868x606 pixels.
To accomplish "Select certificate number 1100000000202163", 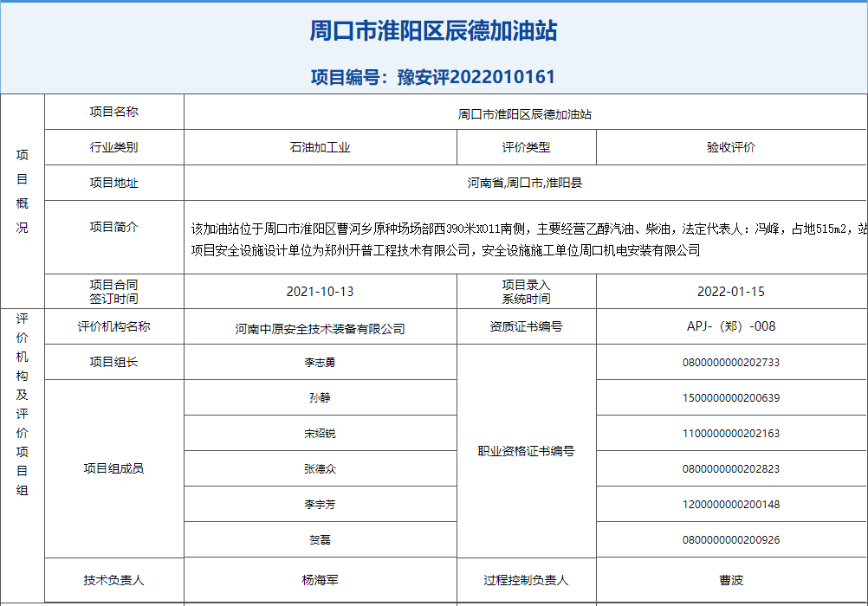I will click(x=731, y=434).
